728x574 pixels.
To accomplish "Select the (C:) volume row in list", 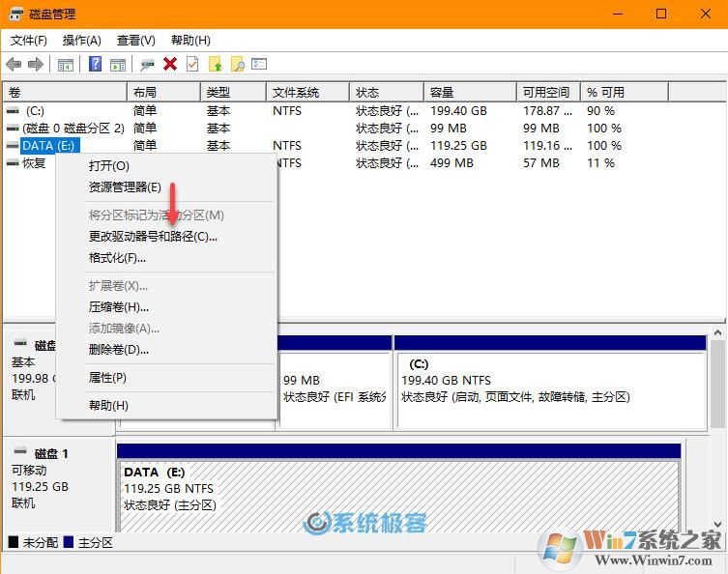I will click(x=35, y=111).
